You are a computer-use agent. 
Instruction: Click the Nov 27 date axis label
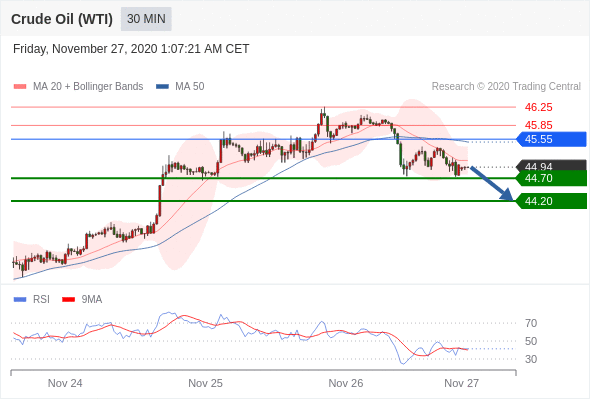point(462,383)
